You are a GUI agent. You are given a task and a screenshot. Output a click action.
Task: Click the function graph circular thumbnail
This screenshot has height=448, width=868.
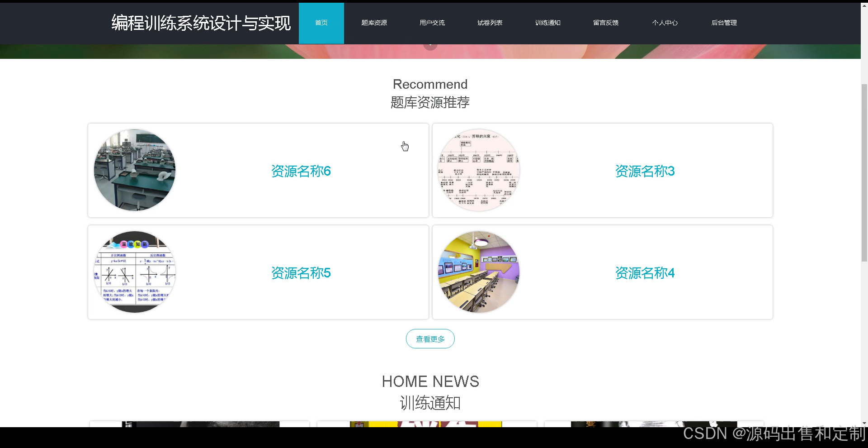[135, 272]
